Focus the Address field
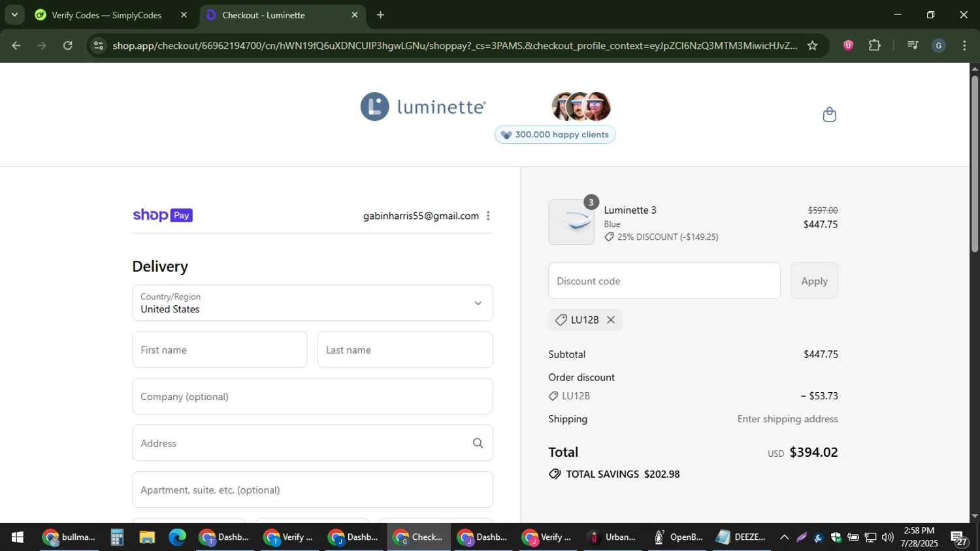 click(x=312, y=443)
